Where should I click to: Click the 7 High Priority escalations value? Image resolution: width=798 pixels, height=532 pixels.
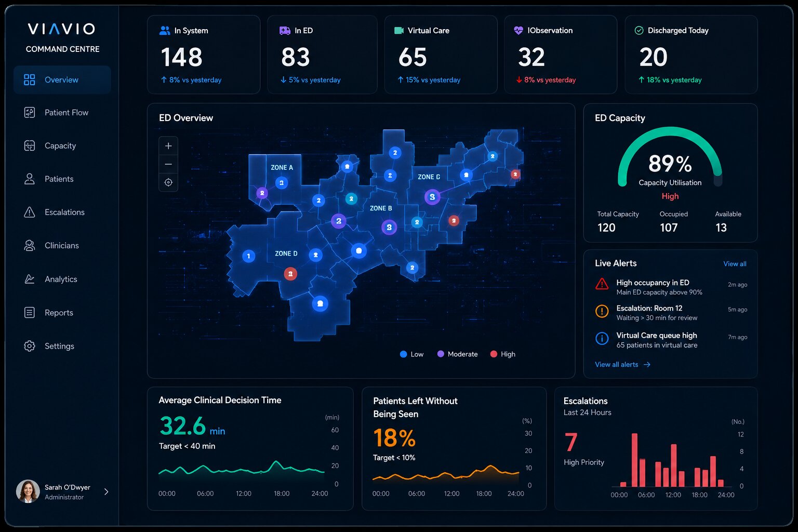pos(571,443)
